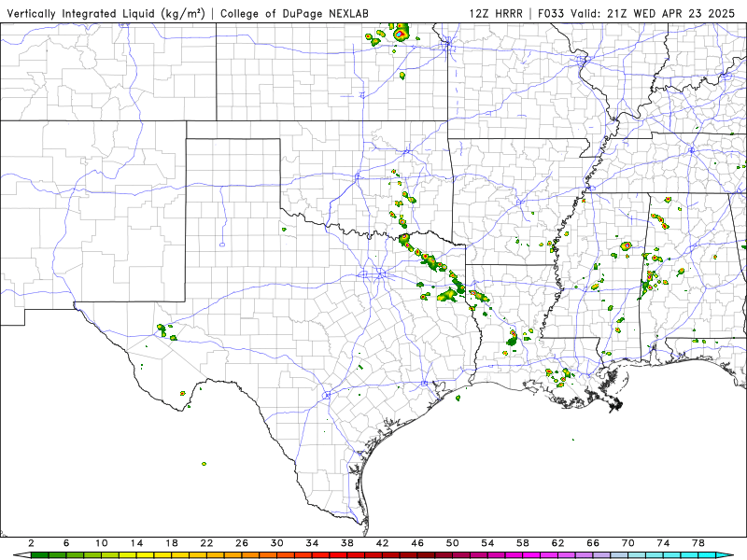This screenshot has height=560, width=747.
Task: Click the "12Z HRRR" model run label
Action: point(496,13)
